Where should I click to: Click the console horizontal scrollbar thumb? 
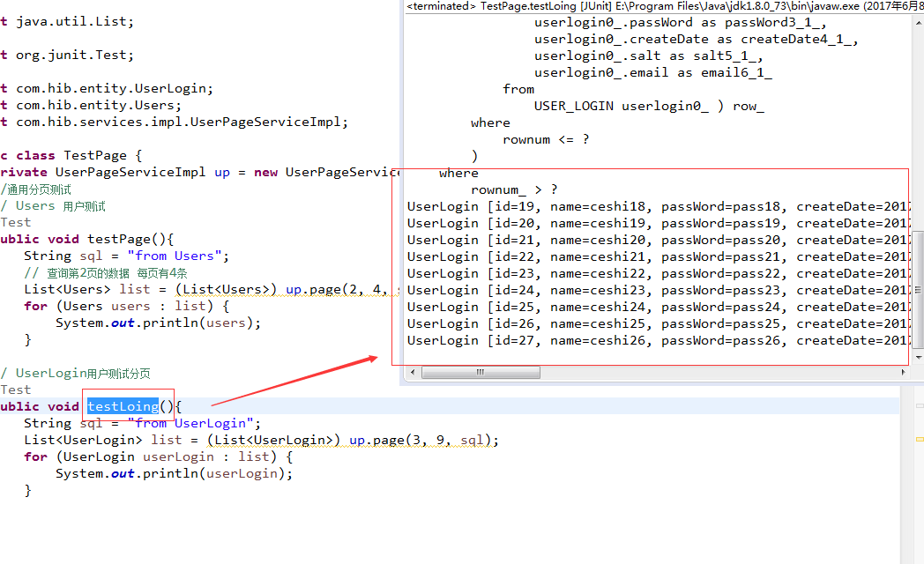481,372
